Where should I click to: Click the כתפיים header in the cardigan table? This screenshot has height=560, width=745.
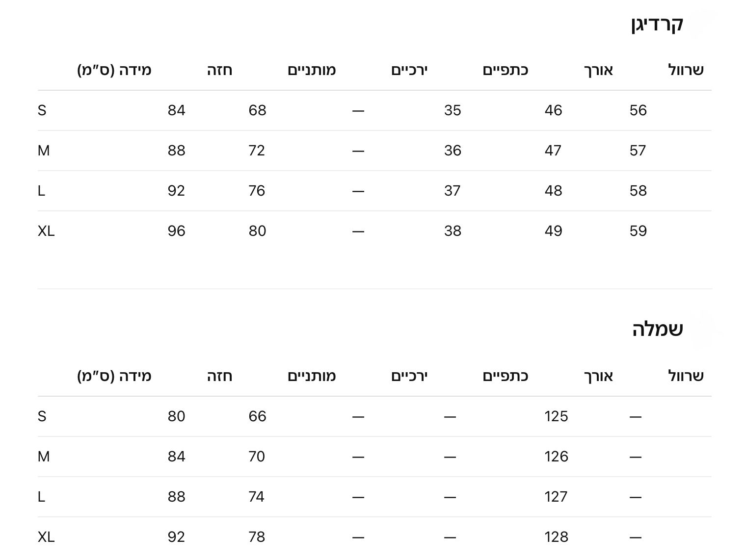click(x=505, y=70)
